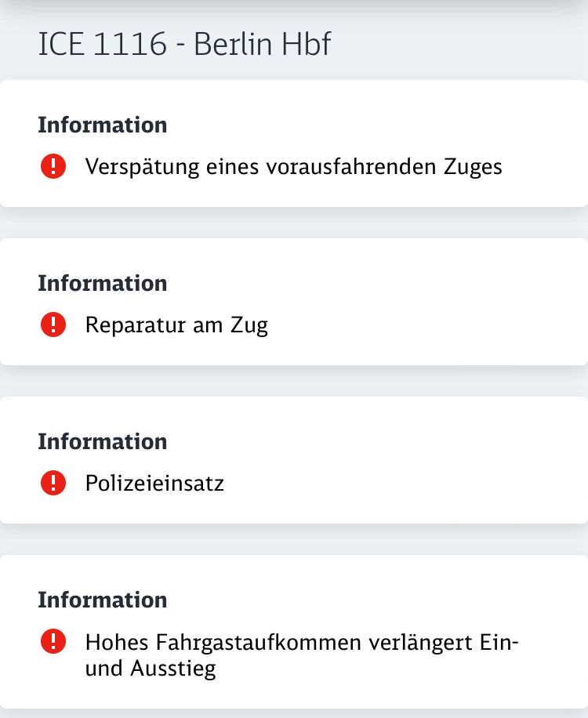Click the Information heading above Reparatur am Zug

[x=103, y=284]
